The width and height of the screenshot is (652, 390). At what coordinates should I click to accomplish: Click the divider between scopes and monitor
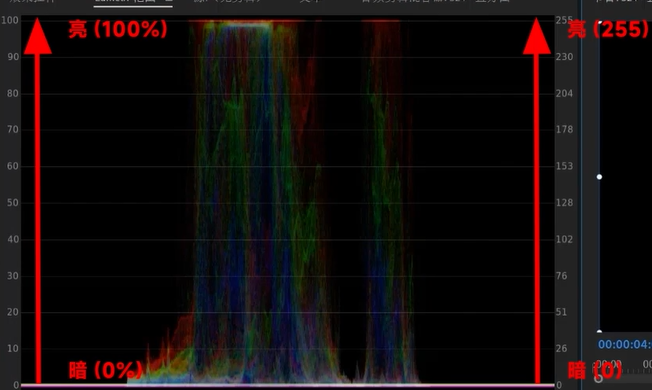pyautogui.click(x=581, y=195)
